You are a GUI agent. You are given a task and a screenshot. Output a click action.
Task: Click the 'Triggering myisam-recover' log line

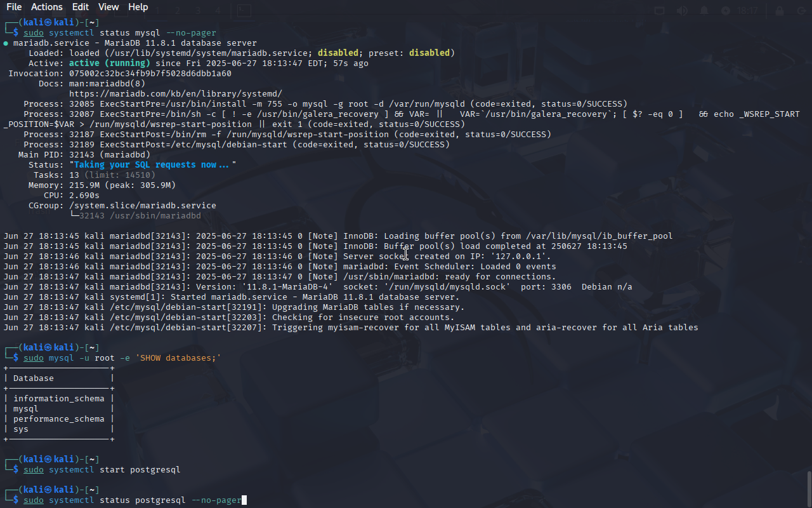click(351, 328)
